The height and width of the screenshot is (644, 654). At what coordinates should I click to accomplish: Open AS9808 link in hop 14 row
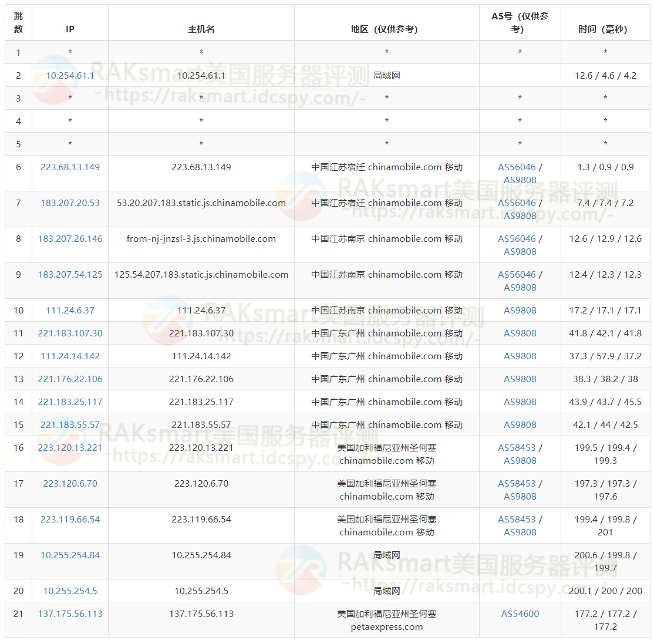tap(520, 403)
